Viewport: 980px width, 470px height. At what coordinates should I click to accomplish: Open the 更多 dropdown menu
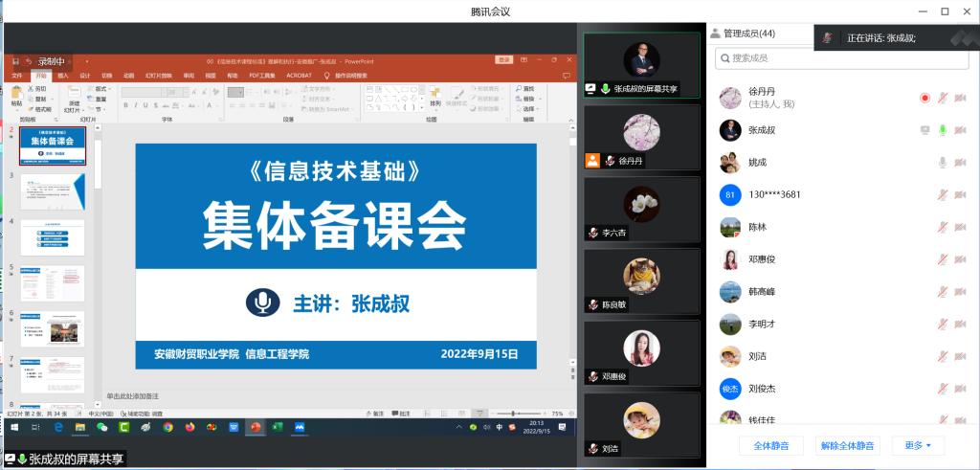click(918, 445)
